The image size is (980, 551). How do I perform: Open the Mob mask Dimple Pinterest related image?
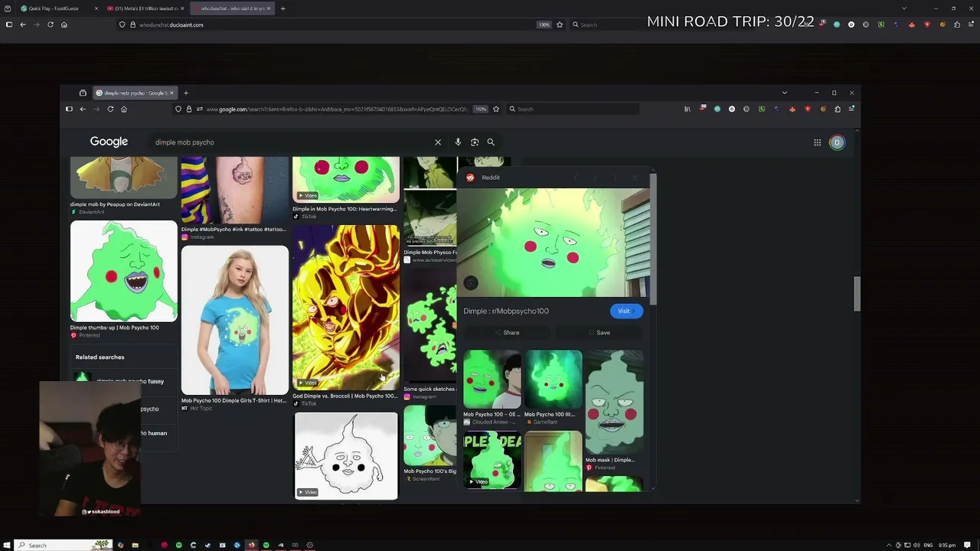[x=614, y=403]
